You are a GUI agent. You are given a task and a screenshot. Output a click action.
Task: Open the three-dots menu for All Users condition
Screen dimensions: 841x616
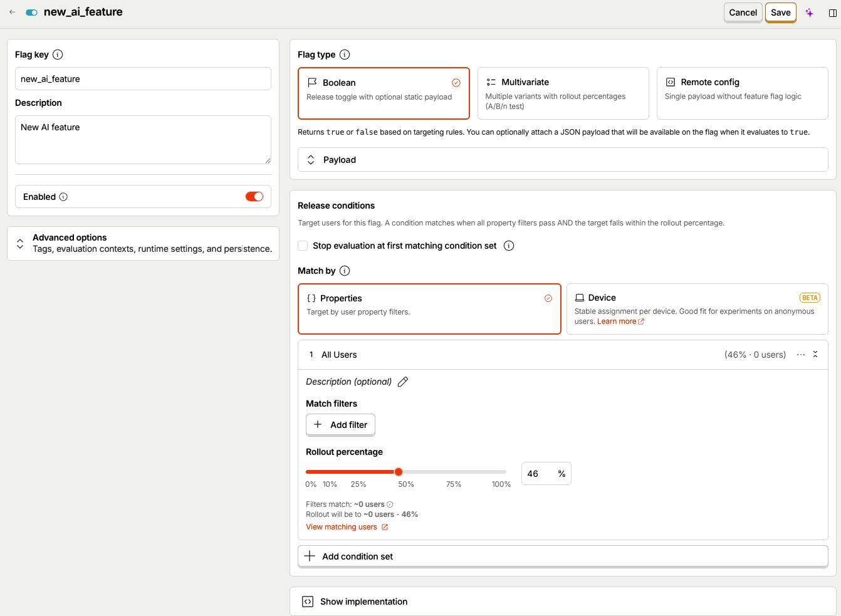(x=801, y=355)
